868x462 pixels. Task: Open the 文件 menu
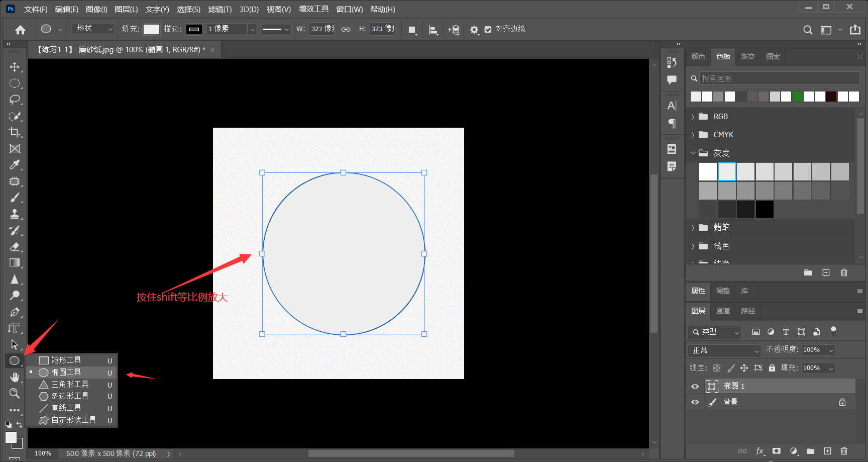click(x=36, y=9)
